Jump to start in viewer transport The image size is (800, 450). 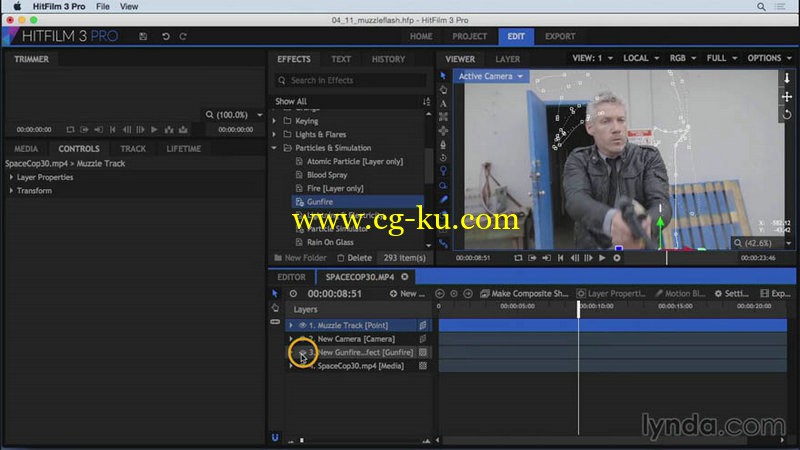coord(560,258)
